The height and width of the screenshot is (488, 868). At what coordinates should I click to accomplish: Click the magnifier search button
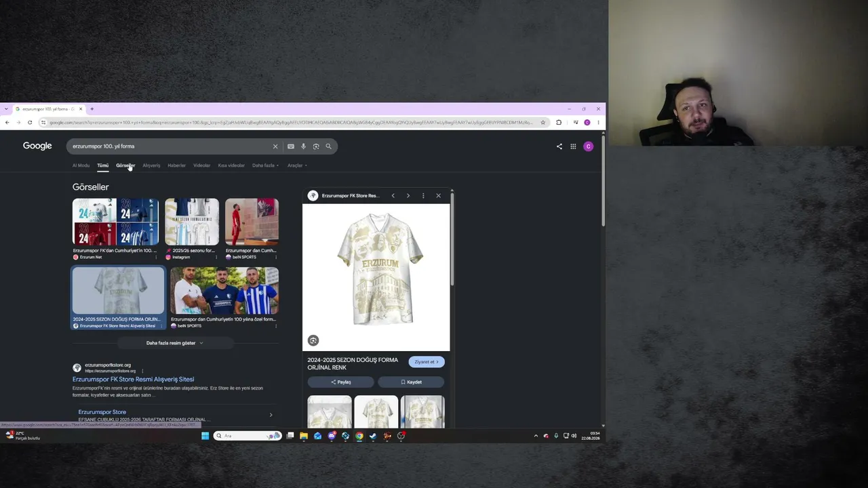pyautogui.click(x=329, y=146)
